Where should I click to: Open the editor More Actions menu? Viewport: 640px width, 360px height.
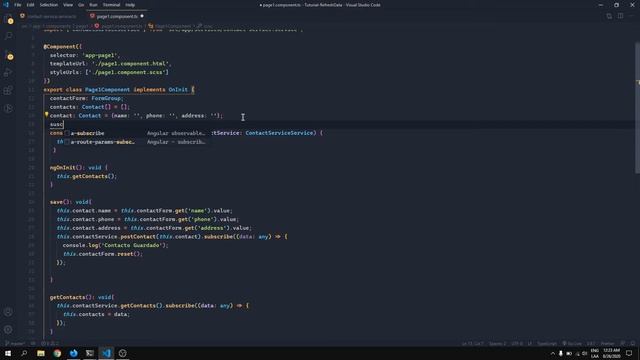pyautogui.click(x=631, y=16)
